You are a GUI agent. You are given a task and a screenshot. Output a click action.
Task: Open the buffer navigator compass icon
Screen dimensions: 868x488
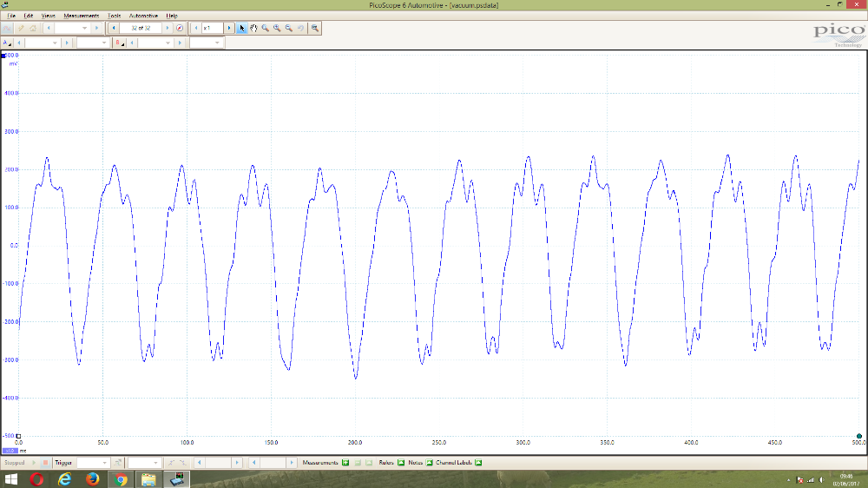[180, 28]
